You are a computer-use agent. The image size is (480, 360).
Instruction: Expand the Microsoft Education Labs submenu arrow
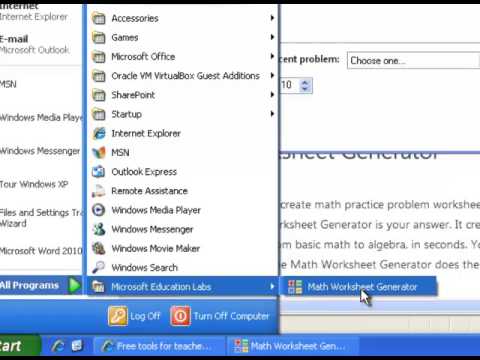coord(272,286)
